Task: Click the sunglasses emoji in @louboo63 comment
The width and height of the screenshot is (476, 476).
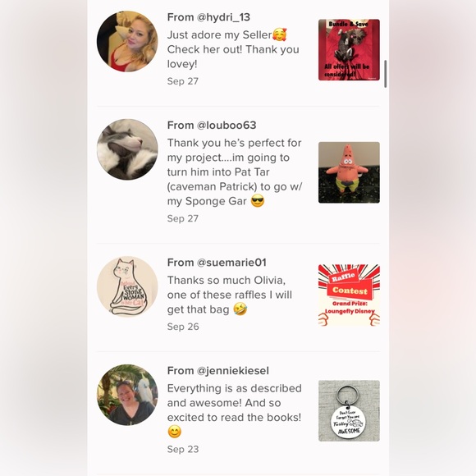Action: [258, 201]
